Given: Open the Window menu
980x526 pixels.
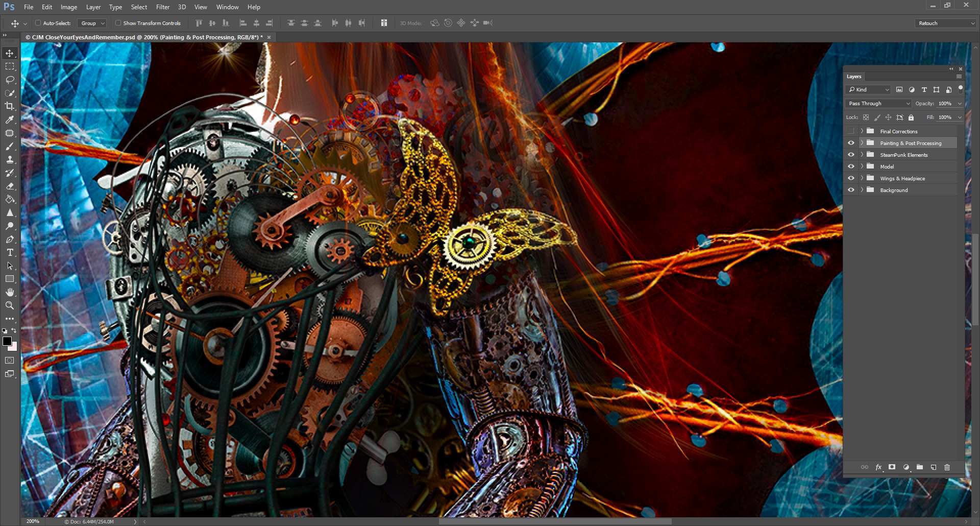Looking at the screenshot, I should pos(227,7).
